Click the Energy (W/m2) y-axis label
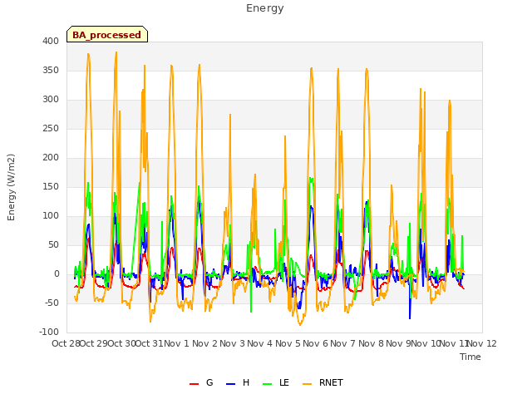Viewport: 532px width, 399px height. [11, 187]
